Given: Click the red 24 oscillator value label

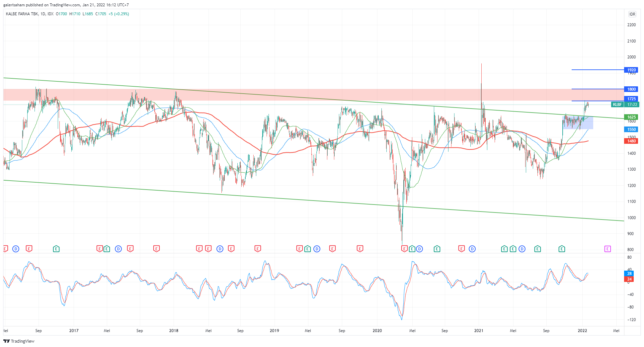Looking at the screenshot, I should click(629, 279).
